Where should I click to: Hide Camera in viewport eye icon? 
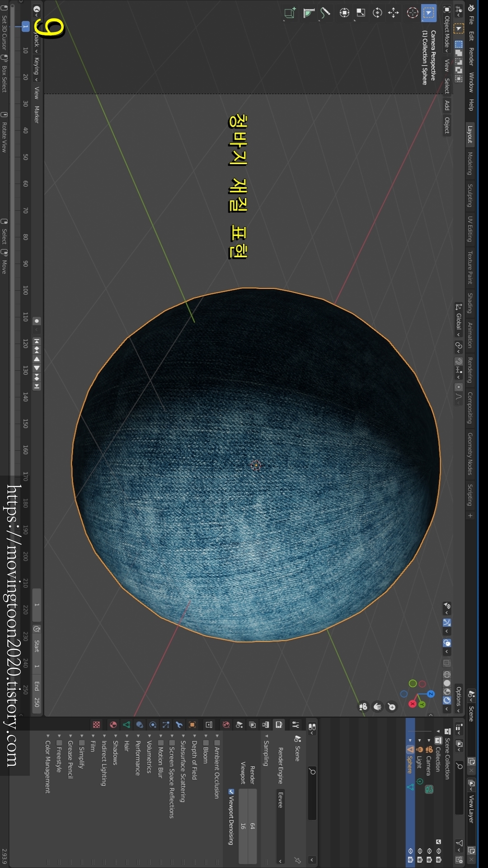click(429, 850)
